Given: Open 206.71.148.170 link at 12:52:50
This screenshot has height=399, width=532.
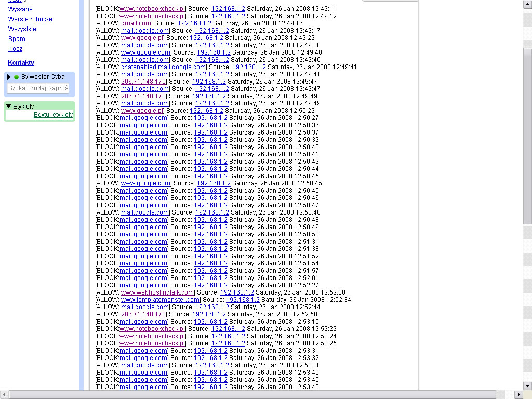Looking at the screenshot, I should (x=143, y=314).
